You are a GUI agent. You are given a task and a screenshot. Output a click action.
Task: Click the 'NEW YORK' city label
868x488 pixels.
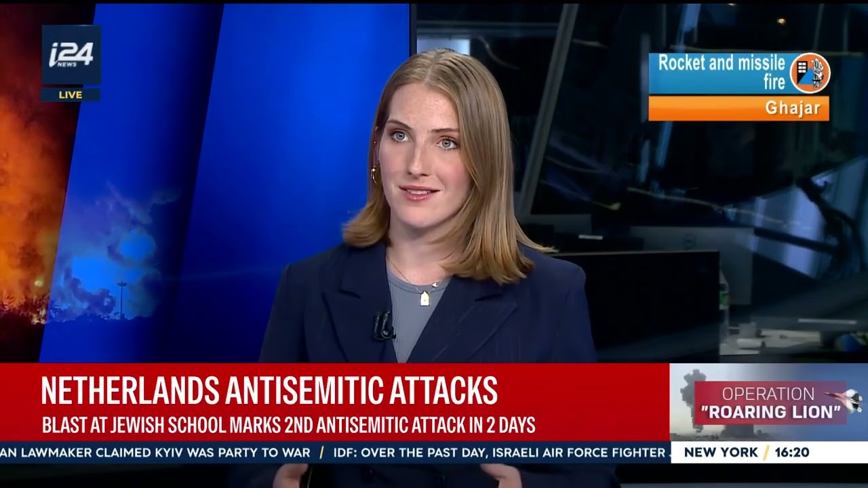click(721, 453)
